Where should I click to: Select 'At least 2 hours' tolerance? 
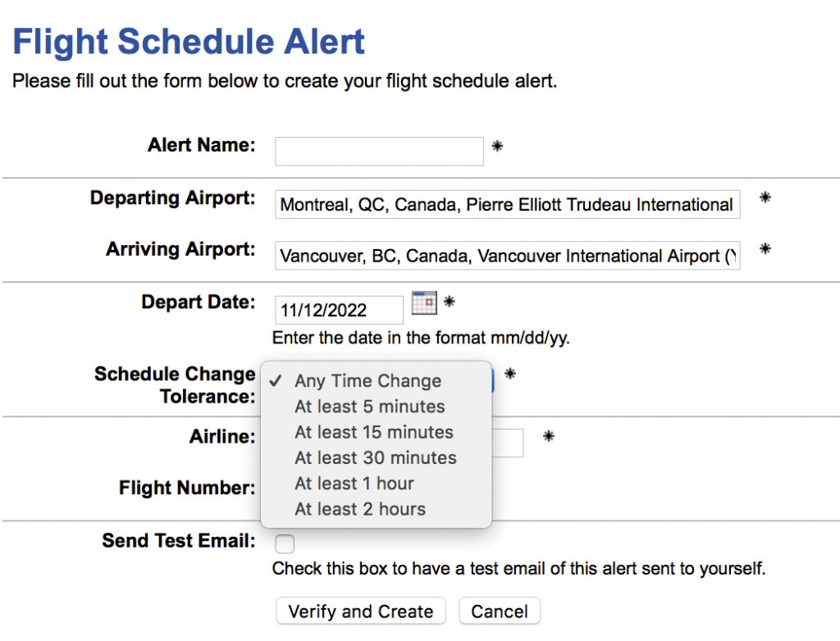point(359,509)
